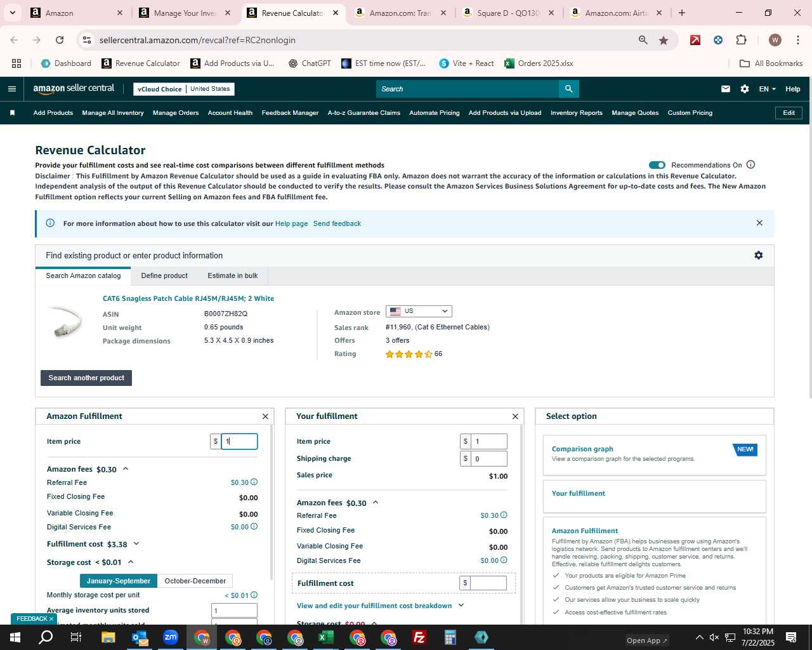This screenshot has width=812, height=650.
Task: Switch to Manage Your Inventory browser tab
Action: coord(185,13)
